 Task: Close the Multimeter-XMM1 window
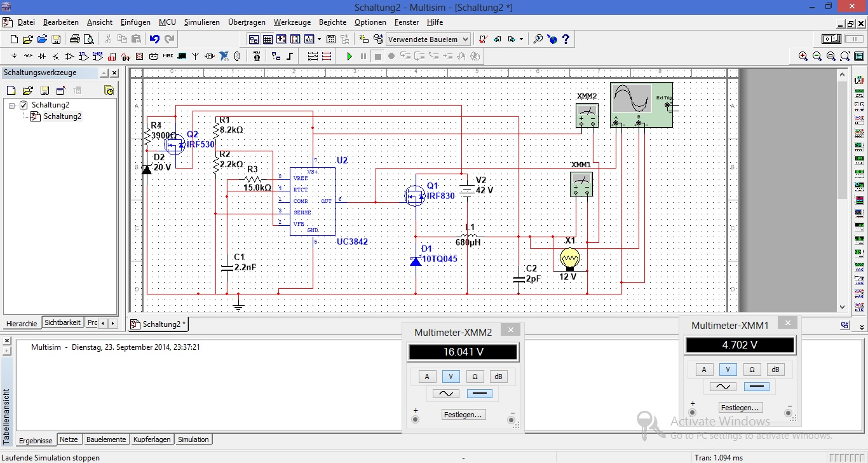click(x=787, y=323)
